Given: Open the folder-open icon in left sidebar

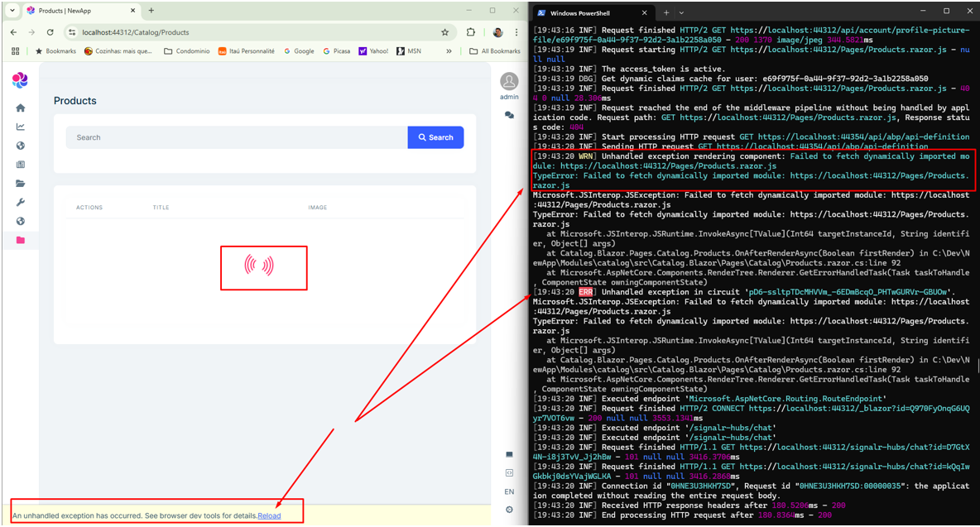Looking at the screenshot, I should pos(21,184).
